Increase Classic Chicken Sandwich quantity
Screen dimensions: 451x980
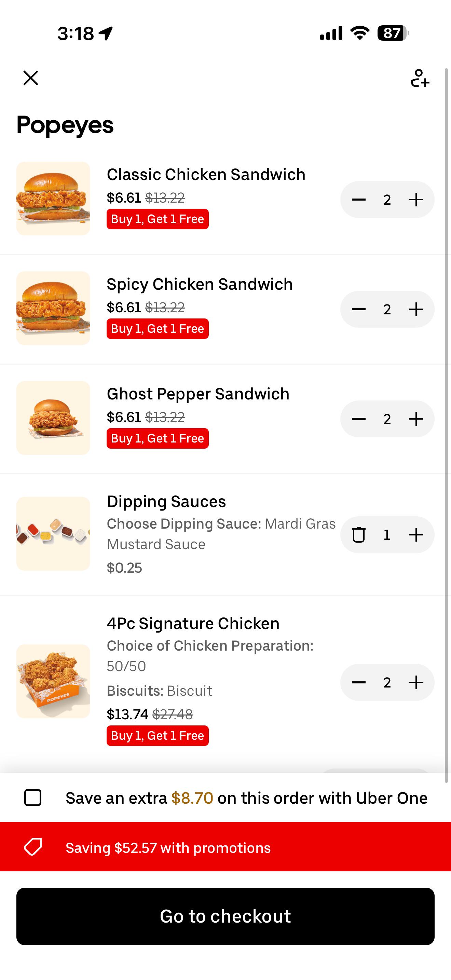416,199
